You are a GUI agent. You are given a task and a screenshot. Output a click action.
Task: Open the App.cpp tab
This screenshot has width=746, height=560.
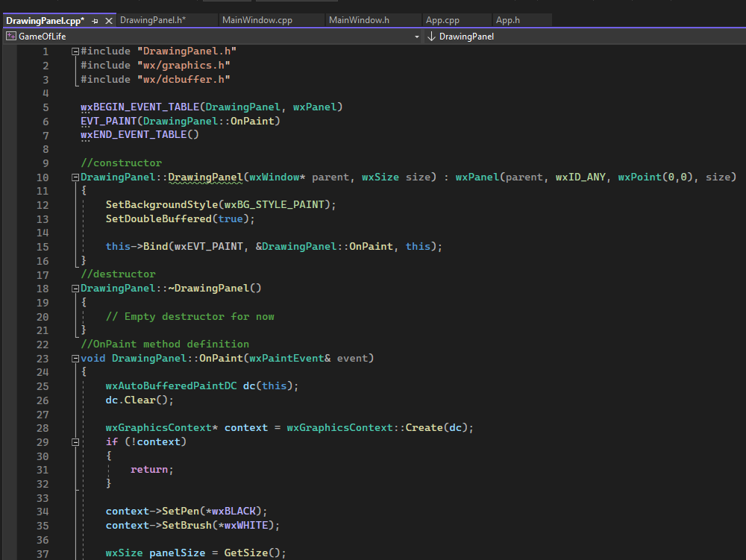pos(442,20)
